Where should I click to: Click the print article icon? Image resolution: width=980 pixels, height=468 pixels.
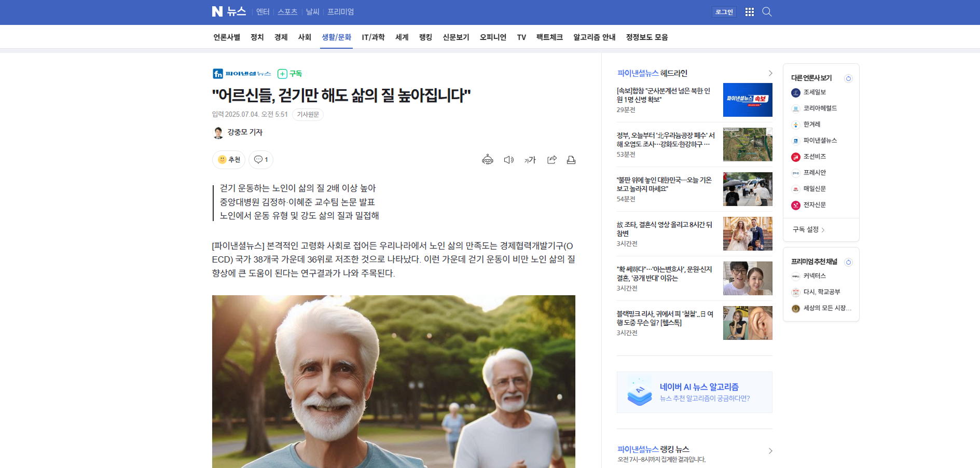tap(571, 160)
